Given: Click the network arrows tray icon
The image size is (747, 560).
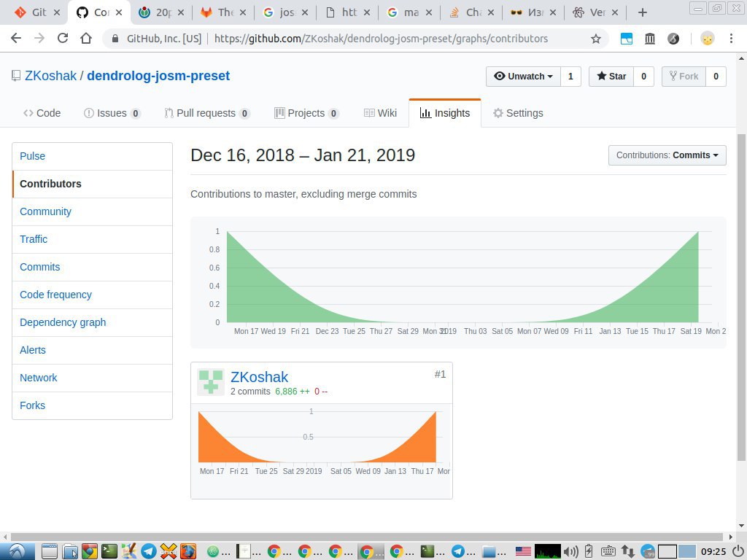Looking at the screenshot, I should pos(627,551).
